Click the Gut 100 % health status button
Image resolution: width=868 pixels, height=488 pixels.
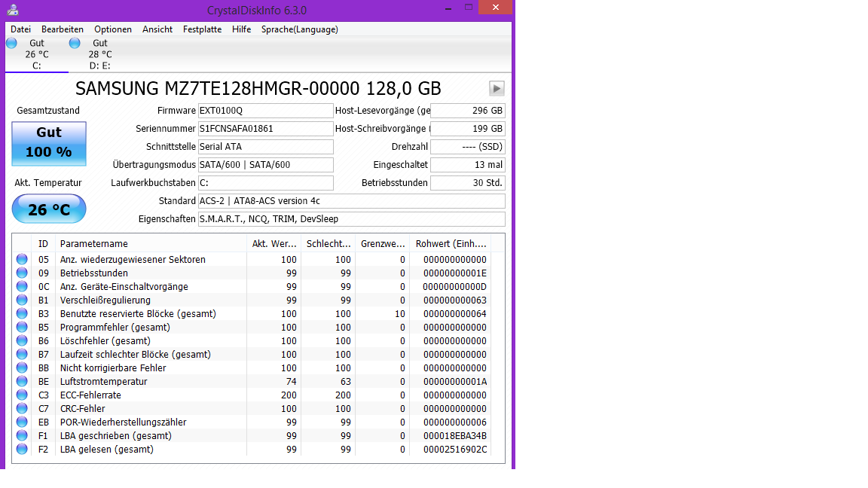click(x=49, y=144)
